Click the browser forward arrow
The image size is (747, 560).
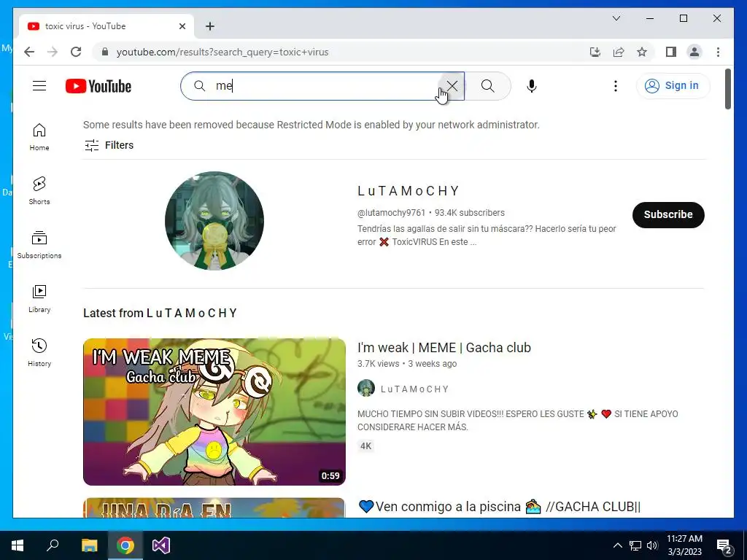coord(53,52)
